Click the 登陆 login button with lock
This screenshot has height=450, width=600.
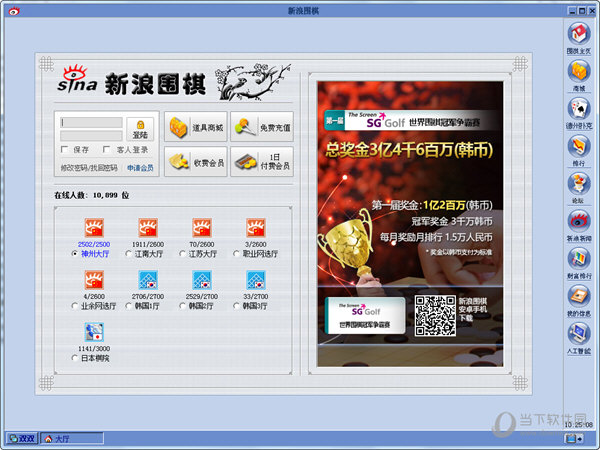coord(140,129)
